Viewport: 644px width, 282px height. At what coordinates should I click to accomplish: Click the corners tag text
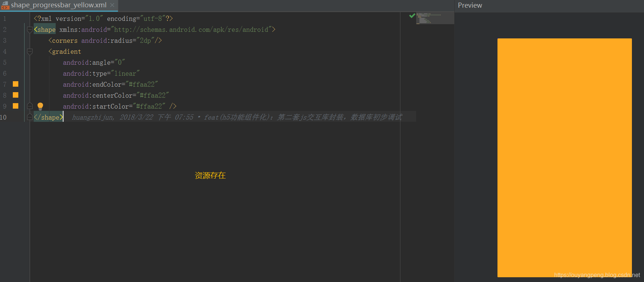[63, 41]
